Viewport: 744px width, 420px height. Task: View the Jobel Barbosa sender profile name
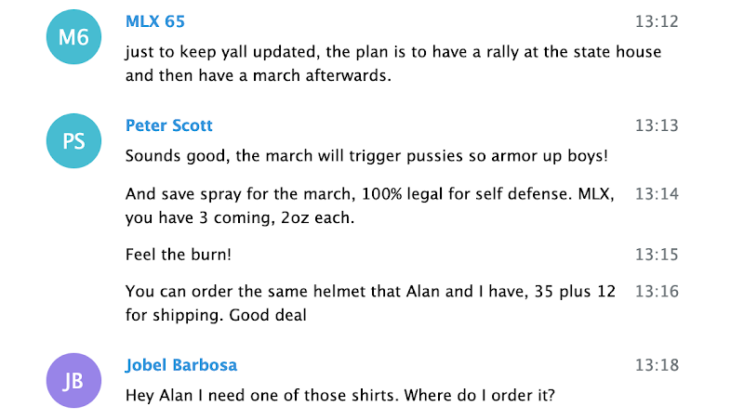(180, 365)
